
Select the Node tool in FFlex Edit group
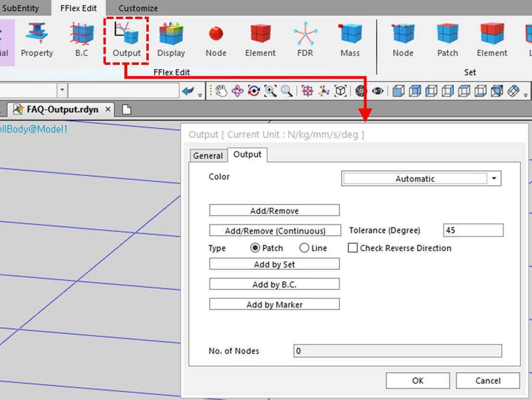click(x=215, y=38)
